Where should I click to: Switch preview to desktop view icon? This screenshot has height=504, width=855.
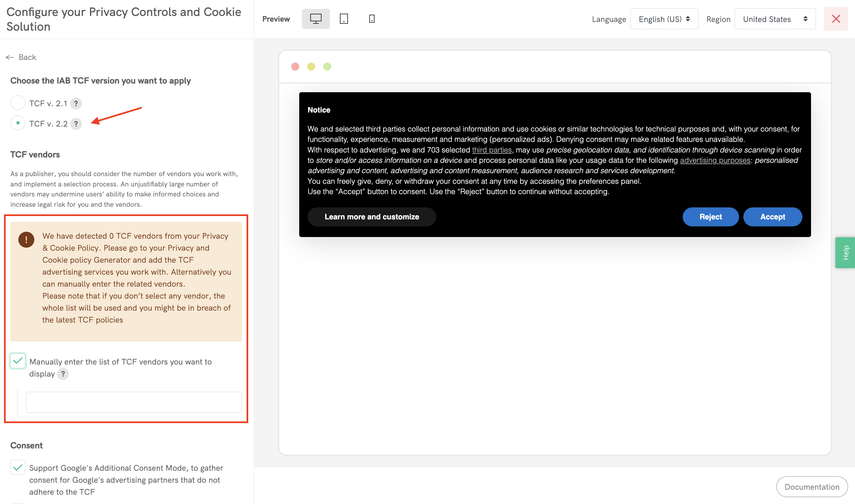point(315,19)
